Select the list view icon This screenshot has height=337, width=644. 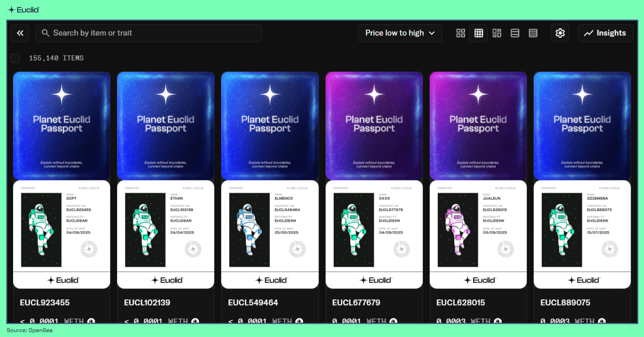515,33
